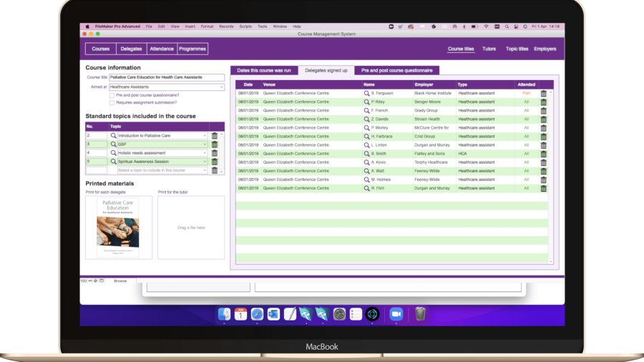Image resolution: width=644 pixels, height=362 pixels.
Task: Open the Scripts menu in menu bar
Action: [245, 26]
